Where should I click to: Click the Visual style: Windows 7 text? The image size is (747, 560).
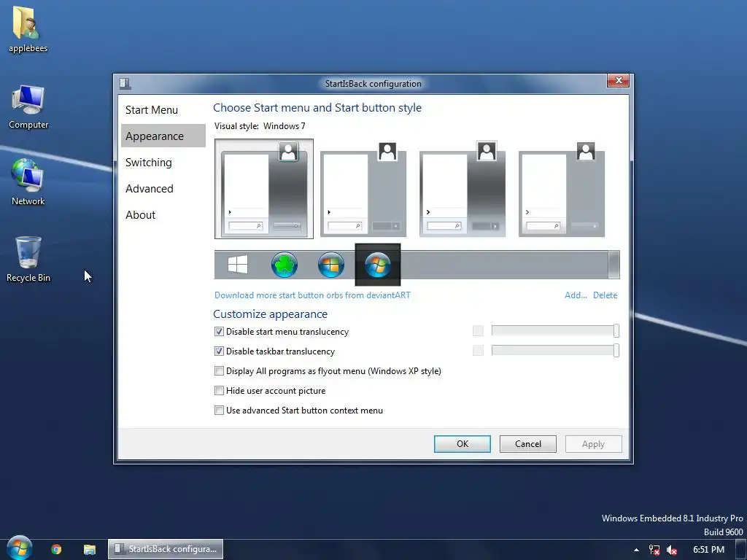point(260,126)
